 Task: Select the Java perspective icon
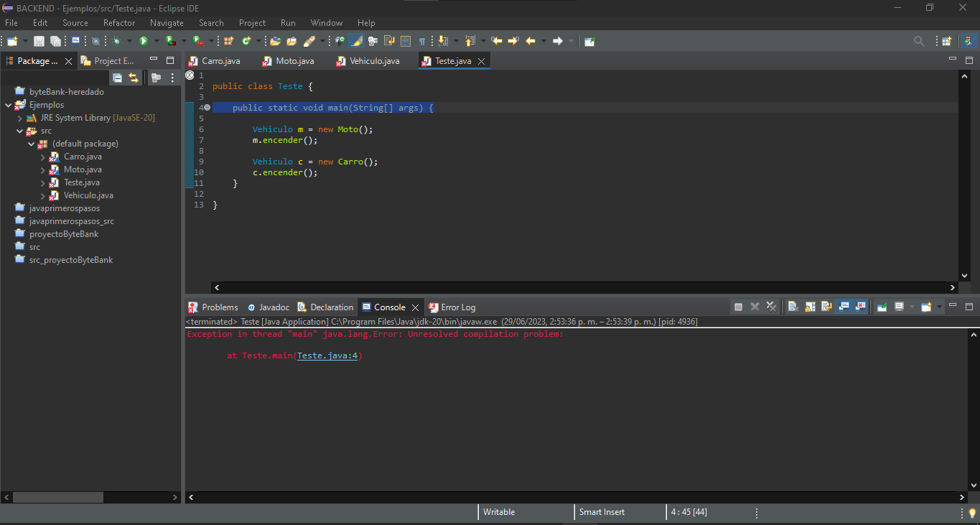point(969,41)
